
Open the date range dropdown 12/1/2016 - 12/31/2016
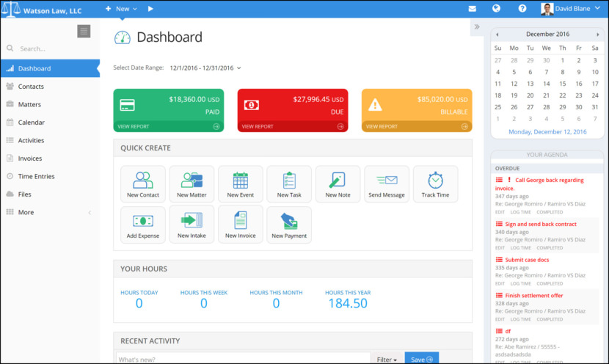[205, 68]
